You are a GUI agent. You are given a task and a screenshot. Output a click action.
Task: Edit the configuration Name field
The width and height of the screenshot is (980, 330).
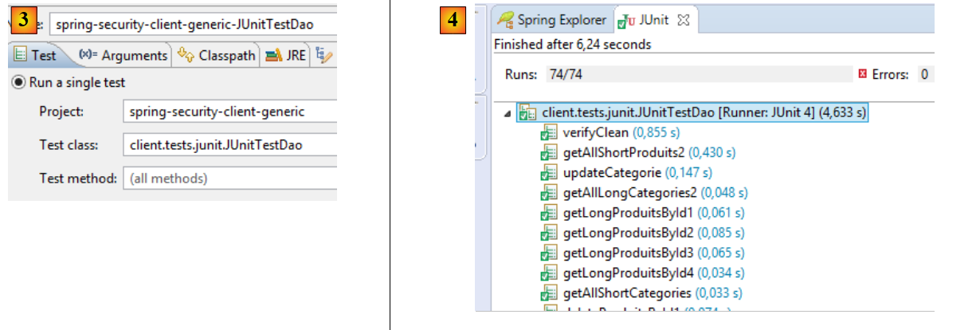point(191,24)
